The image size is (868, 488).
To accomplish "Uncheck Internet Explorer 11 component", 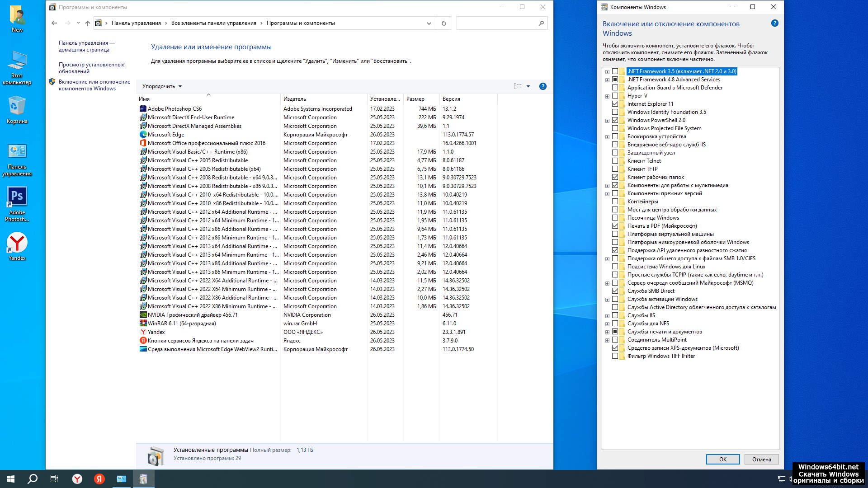I will click(x=615, y=104).
